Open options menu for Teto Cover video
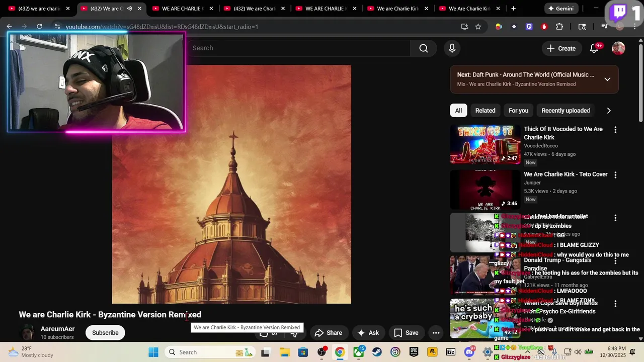Image resolution: width=644 pixels, height=362 pixels. tap(615, 175)
